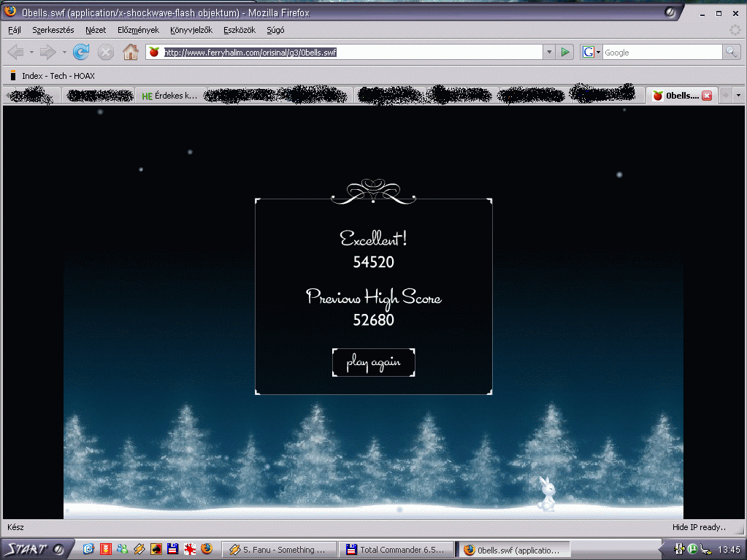Screen dimensions: 747x560
Task: Maximize the Firefox window
Action: [x=719, y=14]
